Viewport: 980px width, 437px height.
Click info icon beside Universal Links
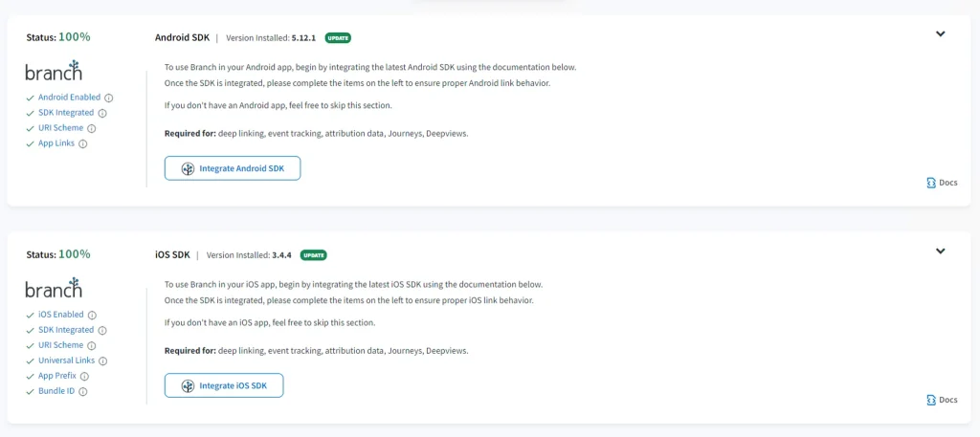[102, 361]
